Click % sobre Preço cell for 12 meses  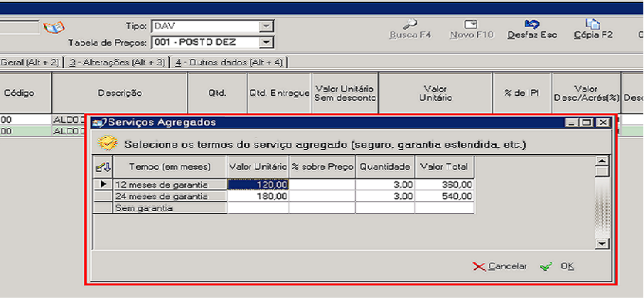323,185
